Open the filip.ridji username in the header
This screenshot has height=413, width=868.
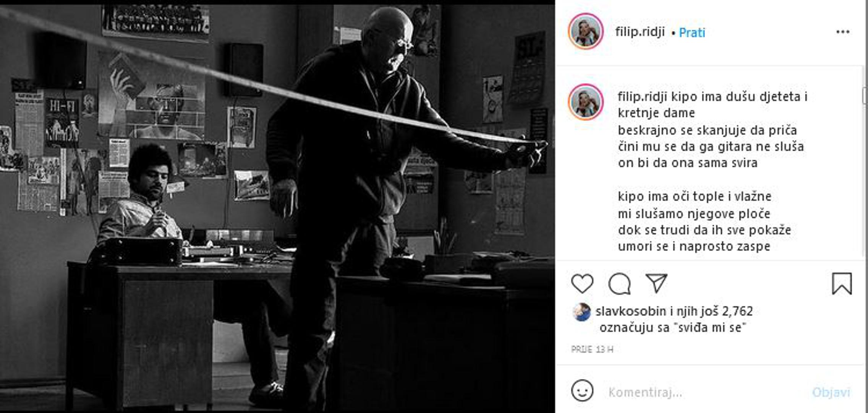coord(640,32)
